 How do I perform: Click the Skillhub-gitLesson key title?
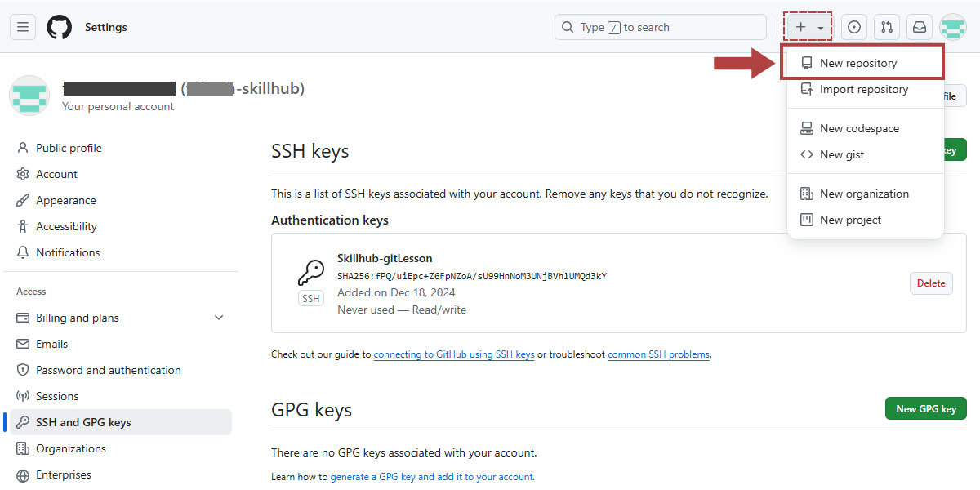coord(385,258)
